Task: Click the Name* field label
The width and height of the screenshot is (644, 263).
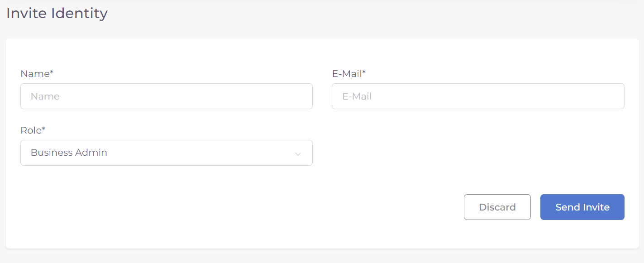Action: click(37, 74)
